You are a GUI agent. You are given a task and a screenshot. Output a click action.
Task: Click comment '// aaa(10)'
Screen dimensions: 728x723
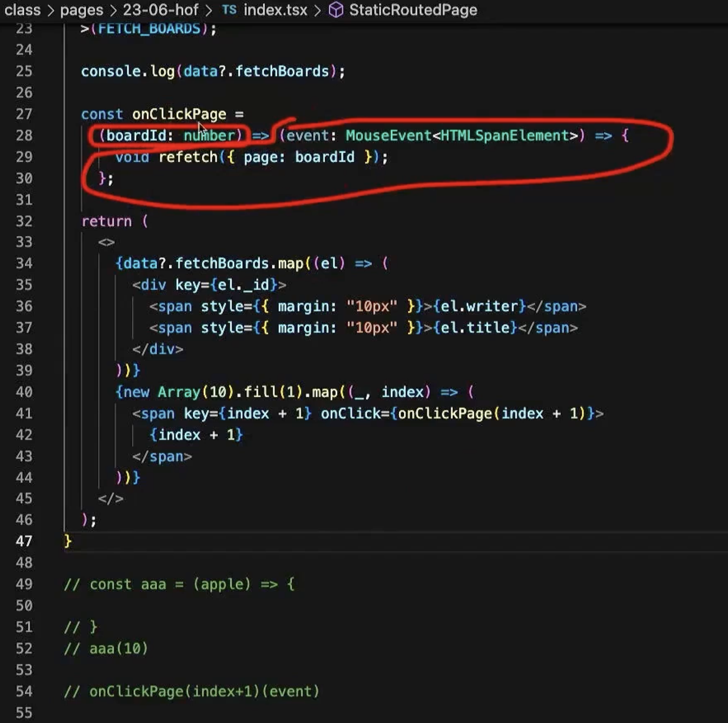pos(106,649)
